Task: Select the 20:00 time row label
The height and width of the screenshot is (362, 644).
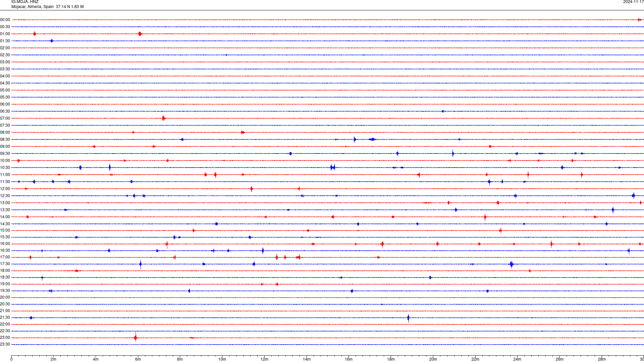Action: point(5,297)
